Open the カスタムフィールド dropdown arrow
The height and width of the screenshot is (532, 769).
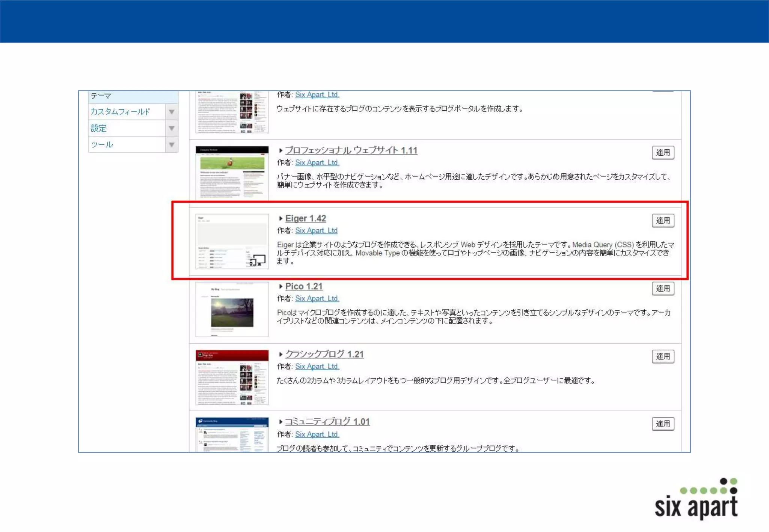tap(172, 112)
